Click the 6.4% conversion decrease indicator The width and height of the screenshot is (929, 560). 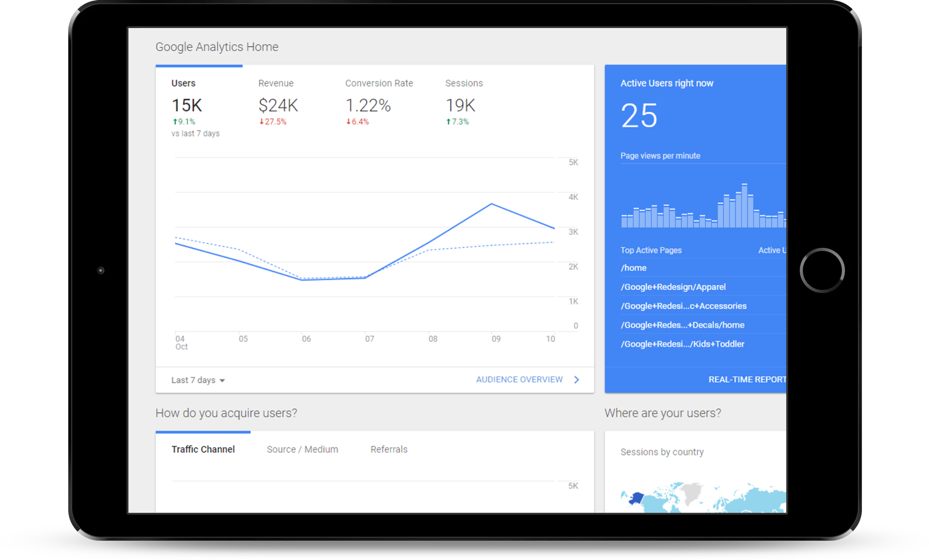coord(357,122)
